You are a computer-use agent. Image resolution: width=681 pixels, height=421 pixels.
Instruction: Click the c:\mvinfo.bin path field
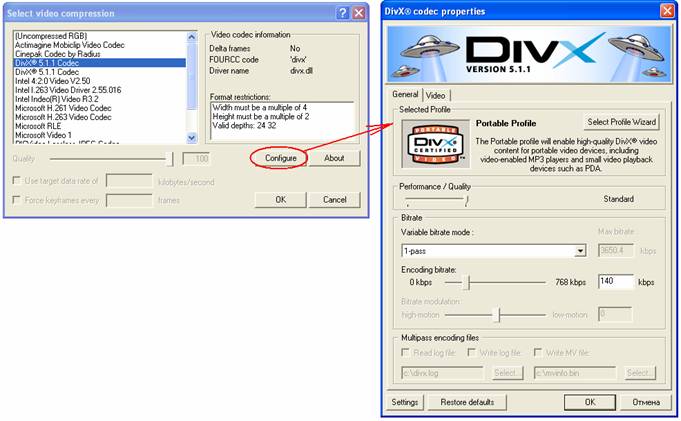pos(575,373)
